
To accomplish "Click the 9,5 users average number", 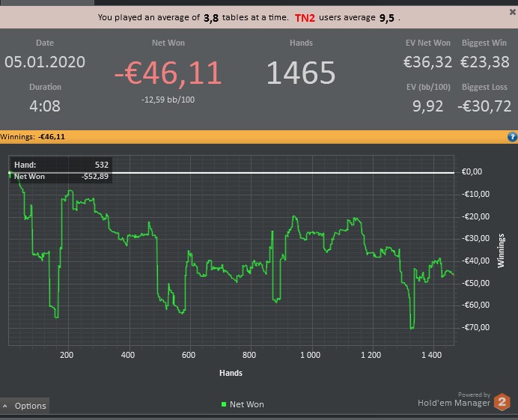I will [386, 18].
